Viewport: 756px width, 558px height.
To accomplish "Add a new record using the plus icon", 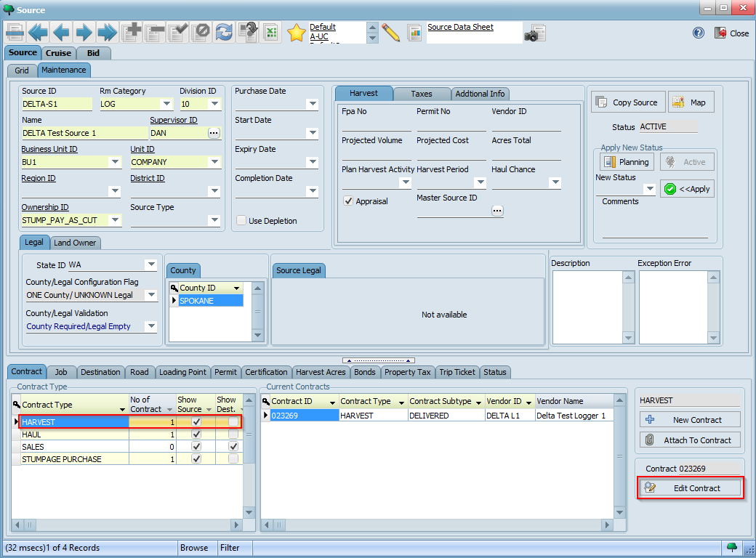I will coord(131,33).
